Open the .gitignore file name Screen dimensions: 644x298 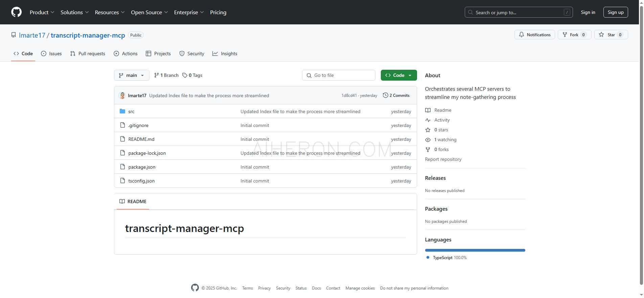[x=138, y=125]
